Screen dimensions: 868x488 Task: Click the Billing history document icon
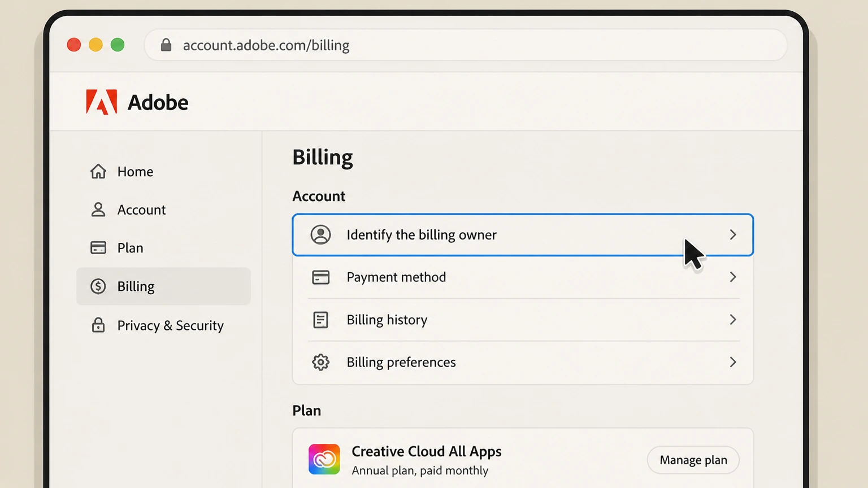pos(320,320)
